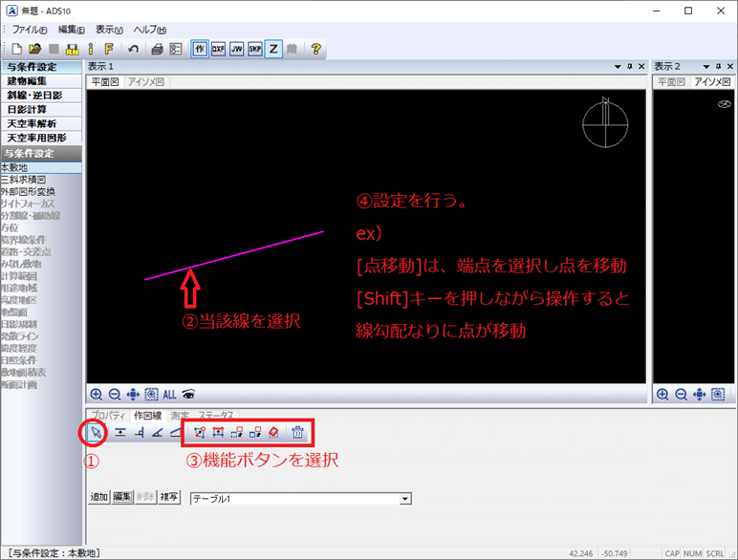This screenshot has height=560, width=738.
Task: Zoom in on the 表示2 view
Action: pyautogui.click(x=662, y=395)
